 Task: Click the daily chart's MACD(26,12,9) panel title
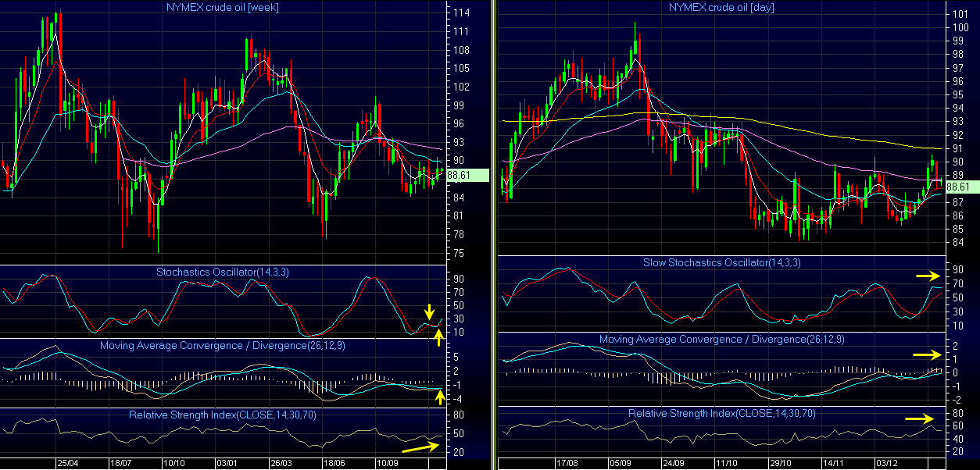pos(721,340)
